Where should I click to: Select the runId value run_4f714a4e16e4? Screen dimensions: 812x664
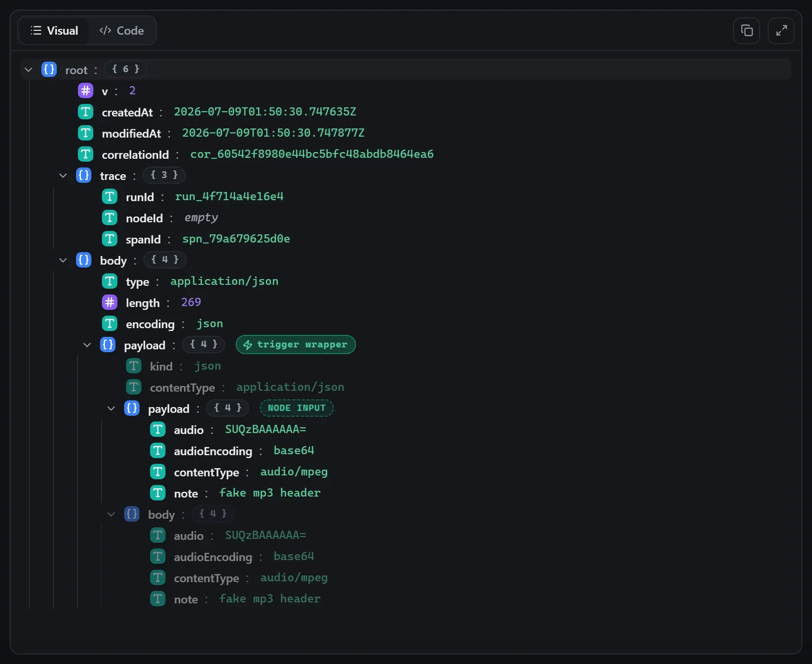[x=229, y=196]
